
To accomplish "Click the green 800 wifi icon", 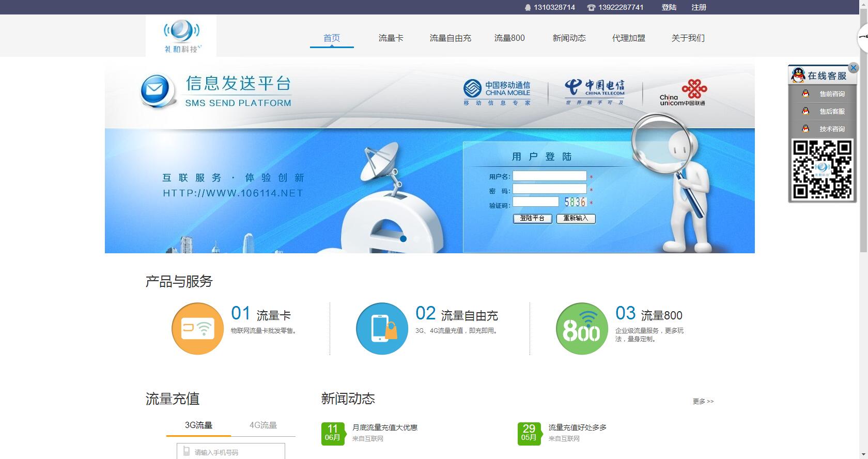I will pos(582,329).
